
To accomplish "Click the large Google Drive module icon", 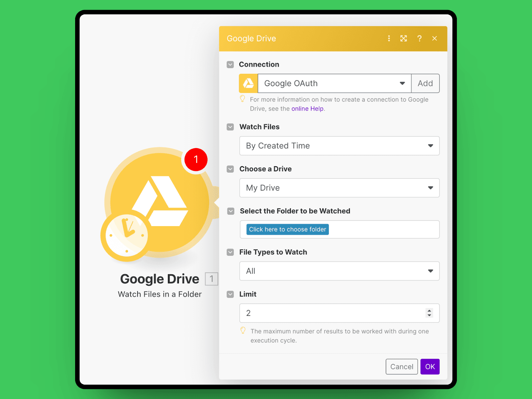I will [x=160, y=202].
